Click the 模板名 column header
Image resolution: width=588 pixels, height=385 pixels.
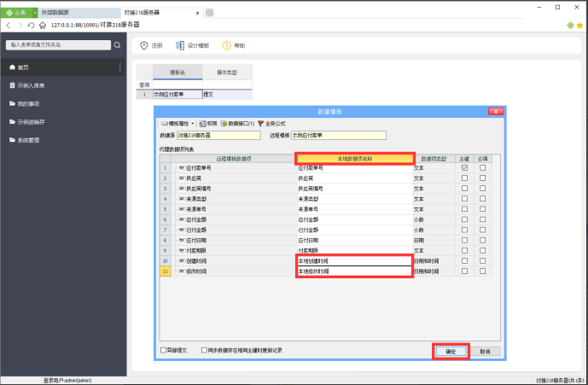178,73
